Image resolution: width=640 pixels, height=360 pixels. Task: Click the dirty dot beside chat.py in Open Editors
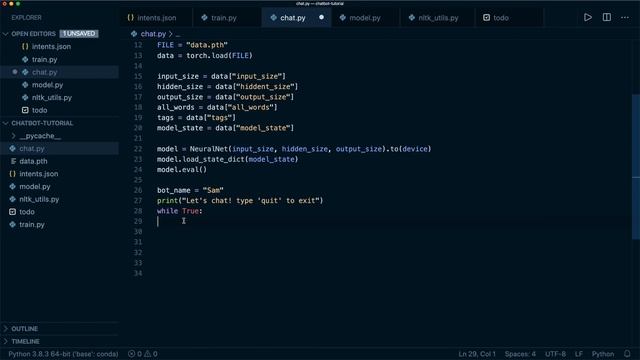pos(15,72)
